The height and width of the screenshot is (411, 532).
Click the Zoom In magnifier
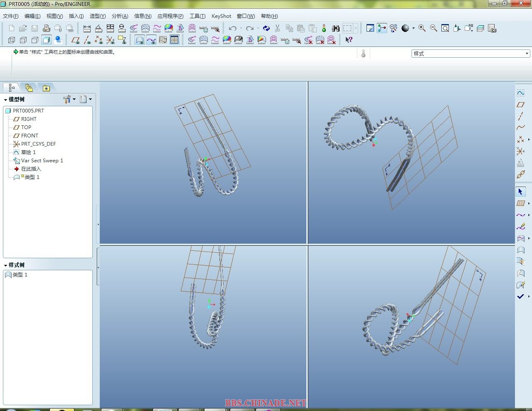(x=422, y=28)
